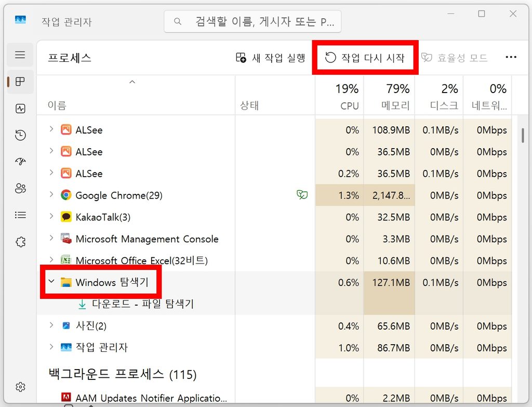Click the Microsoft Management Console icon

point(66,238)
